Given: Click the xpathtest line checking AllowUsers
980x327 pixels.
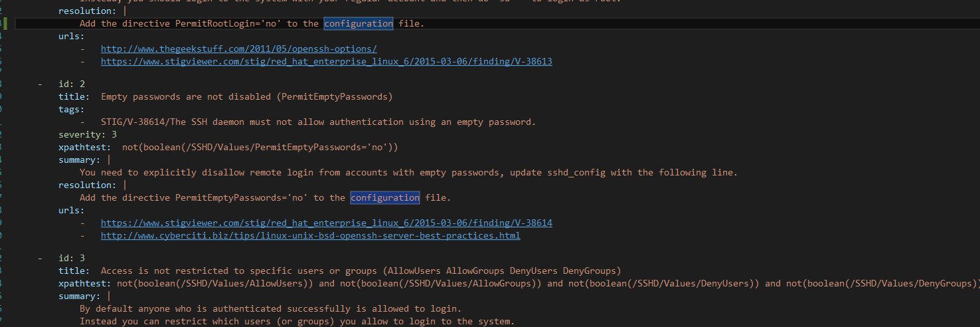Looking at the screenshot, I should [519, 283].
